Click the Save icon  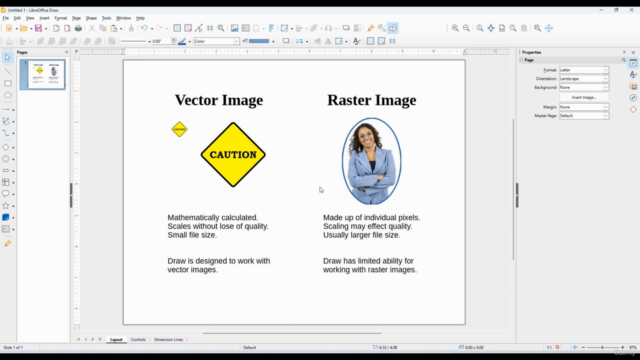click(x=38, y=28)
